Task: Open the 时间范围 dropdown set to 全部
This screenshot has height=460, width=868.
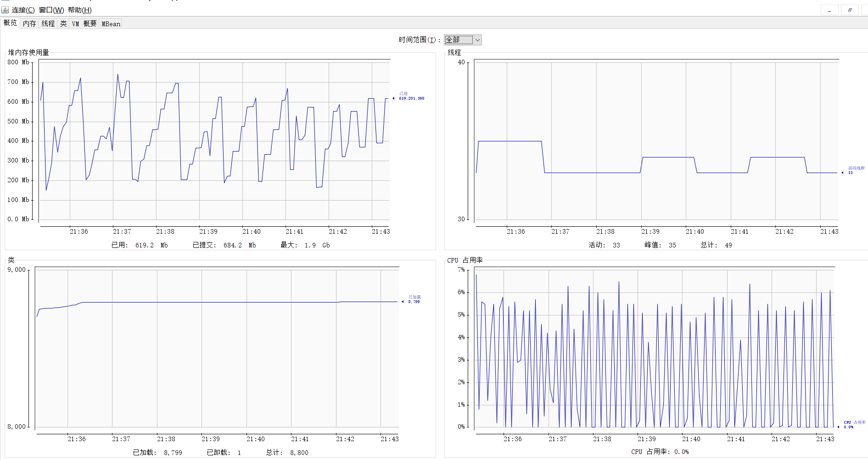Action: coord(463,40)
